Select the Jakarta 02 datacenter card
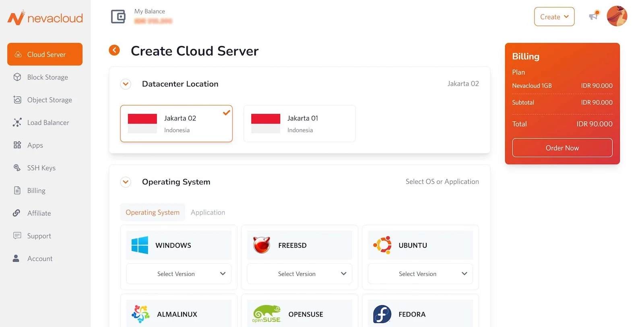This screenshot has height=327, width=644. (176, 123)
